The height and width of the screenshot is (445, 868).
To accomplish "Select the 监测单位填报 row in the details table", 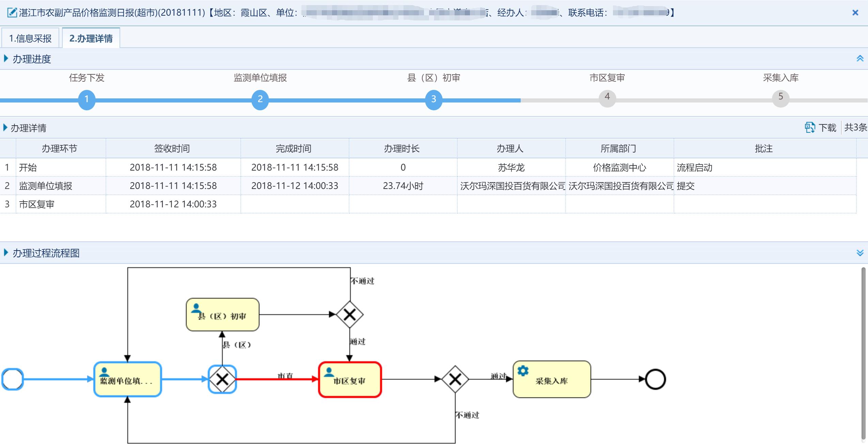I will pyautogui.click(x=46, y=186).
